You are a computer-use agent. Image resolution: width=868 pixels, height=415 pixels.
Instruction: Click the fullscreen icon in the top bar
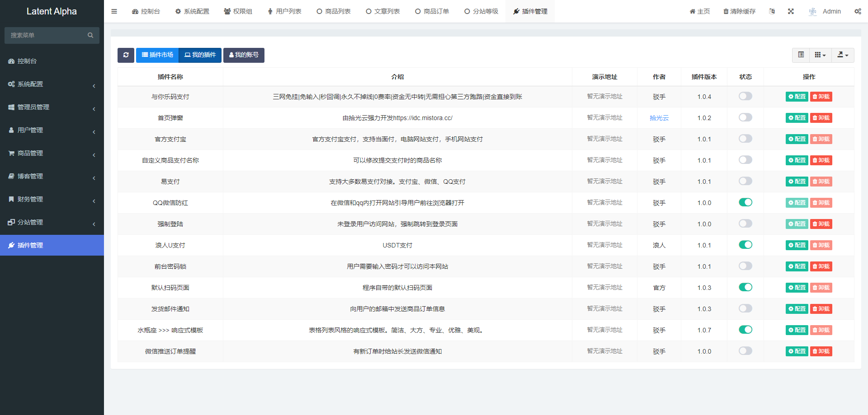[791, 11]
